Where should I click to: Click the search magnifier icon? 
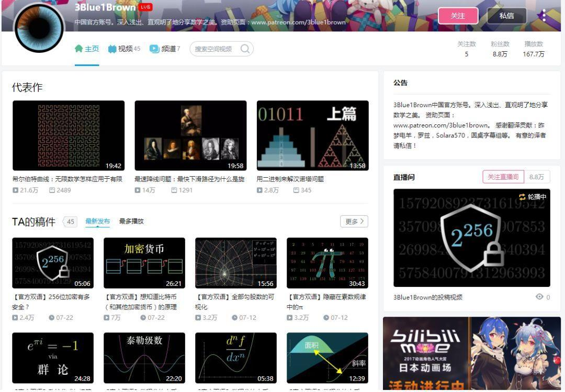pos(245,49)
